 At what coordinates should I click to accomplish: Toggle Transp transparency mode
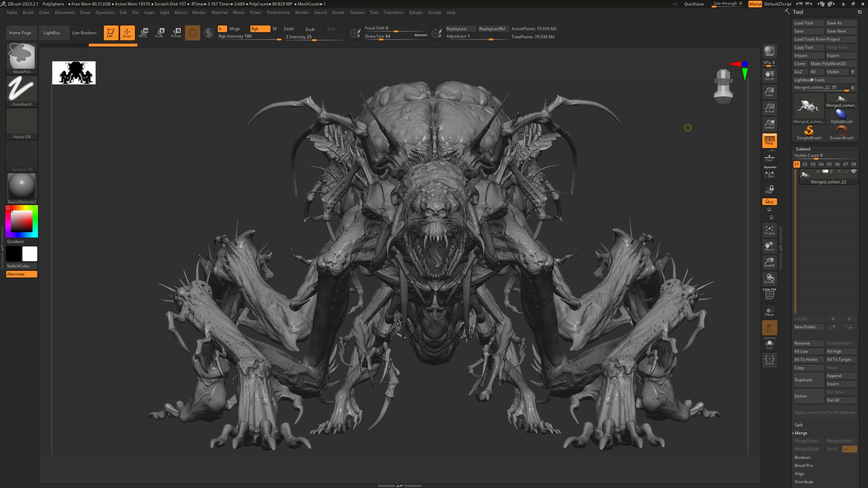click(x=769, y=311)
